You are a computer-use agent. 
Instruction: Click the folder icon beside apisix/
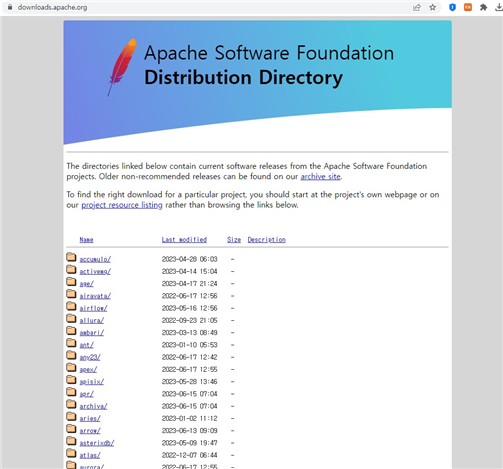71,380
